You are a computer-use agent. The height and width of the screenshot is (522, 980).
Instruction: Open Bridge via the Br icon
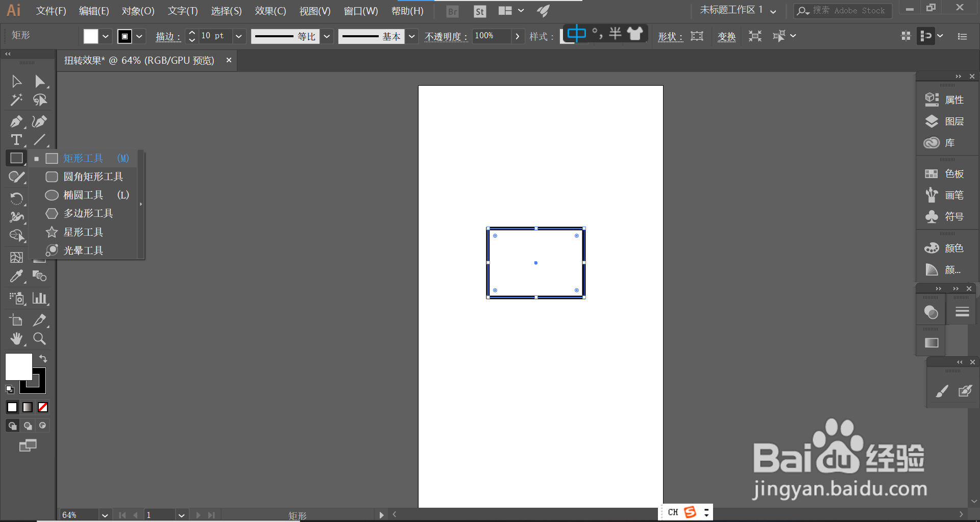click(x=452, y=11)
